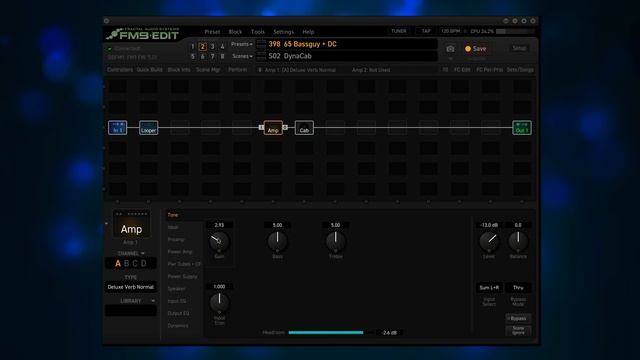This screenshot has width=640, height=360.
Task: Click the Level knob
Action: click(489, 242)
